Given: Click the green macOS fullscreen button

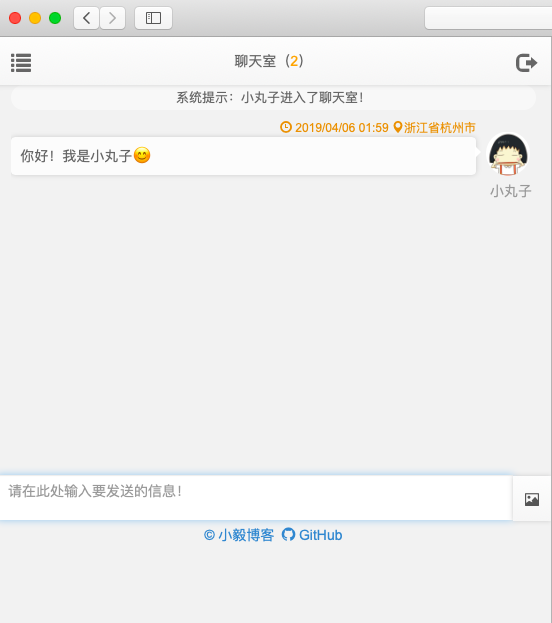Looking at the screenshot, I should pos(55,18).
